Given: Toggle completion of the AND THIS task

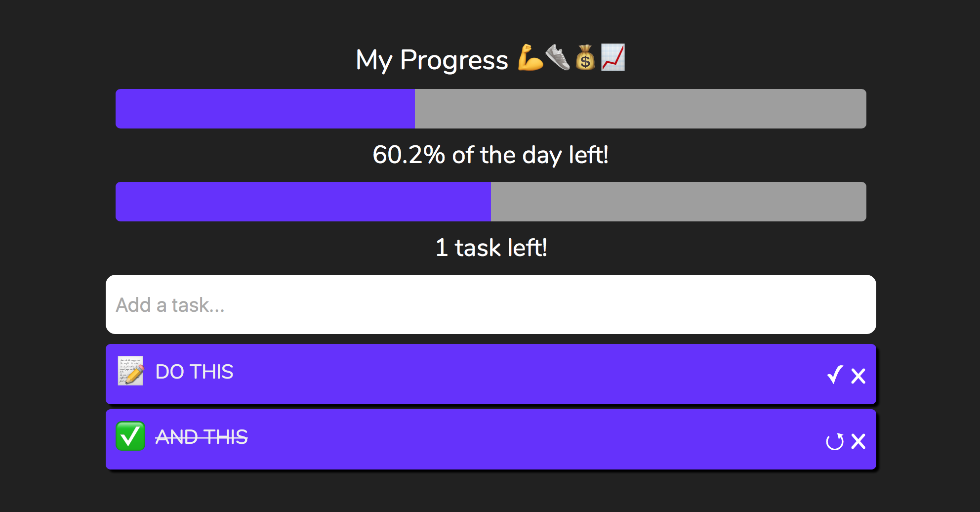Looking at the screenshot, I should (x=834, y=441).
